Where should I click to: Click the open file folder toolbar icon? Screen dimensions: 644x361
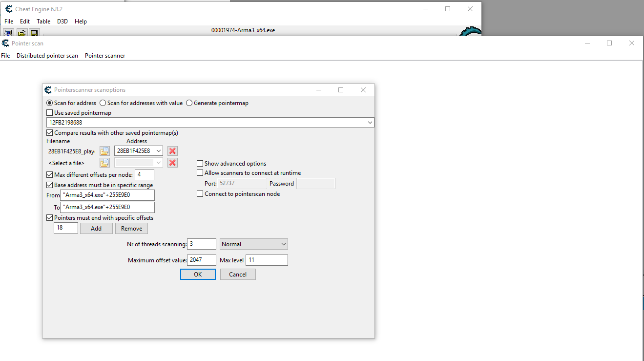click(21, 33)
